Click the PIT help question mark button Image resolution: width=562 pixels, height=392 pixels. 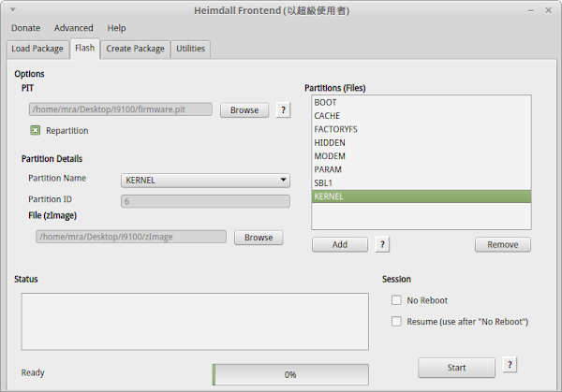283,109
